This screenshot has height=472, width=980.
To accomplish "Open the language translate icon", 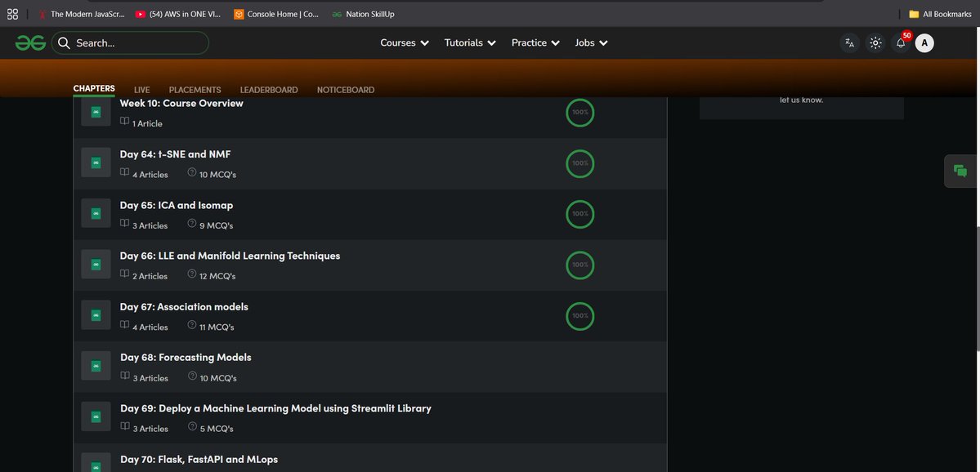I will pyautogui.click(x=849, y=43).
